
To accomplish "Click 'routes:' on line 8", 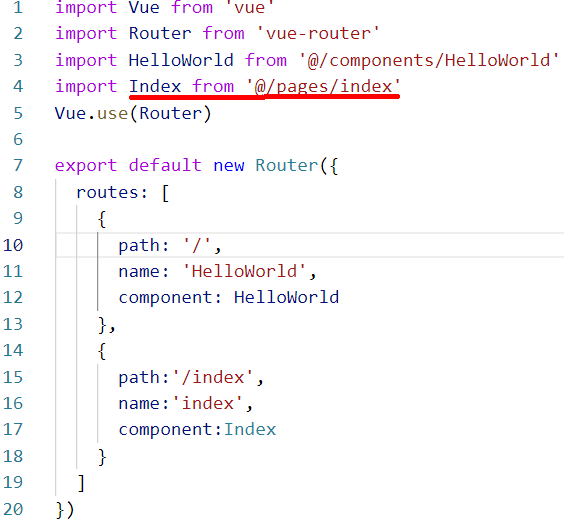I will 112,192.
